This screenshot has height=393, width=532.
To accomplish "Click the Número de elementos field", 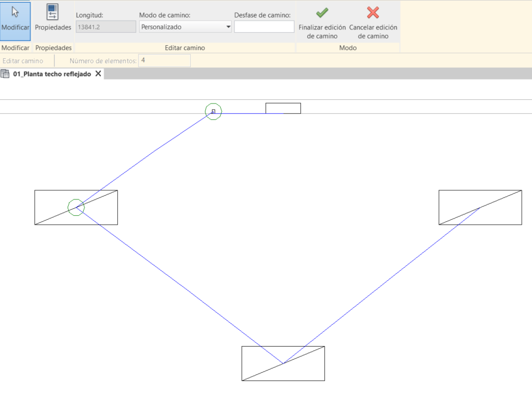I will [x=165, y=61].
